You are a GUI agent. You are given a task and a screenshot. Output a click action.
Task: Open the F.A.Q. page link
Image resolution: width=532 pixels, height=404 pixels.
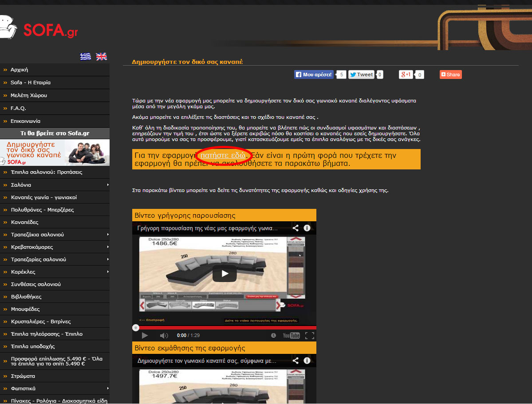point(18,108)
